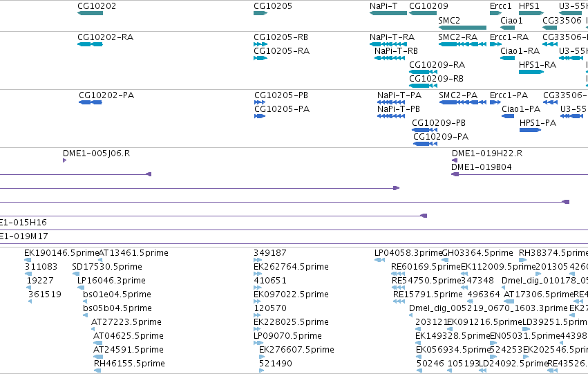The image size is (588, 374).
Task: Select the CG10205-RB transcript
Action: (x=260, y=44)
